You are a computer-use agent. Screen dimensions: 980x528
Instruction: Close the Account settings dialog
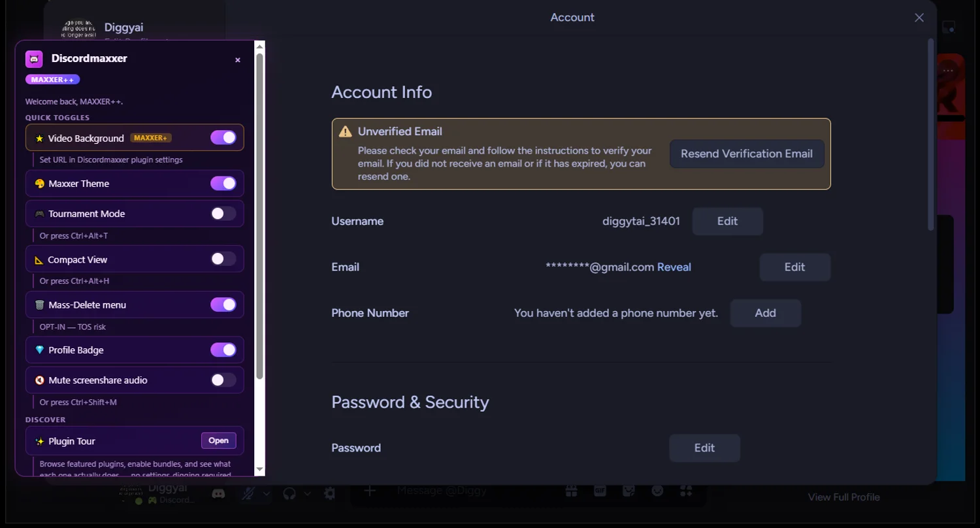coord(919,18)
